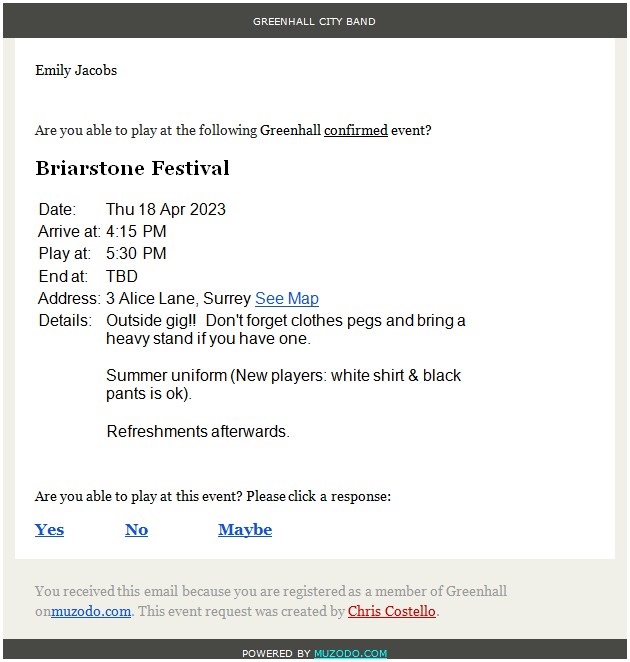Image resolution: width=630 pixels, height=662 pixels.
Task: Open the muzodo.com link in the footer note
Action: coord(91,611)
